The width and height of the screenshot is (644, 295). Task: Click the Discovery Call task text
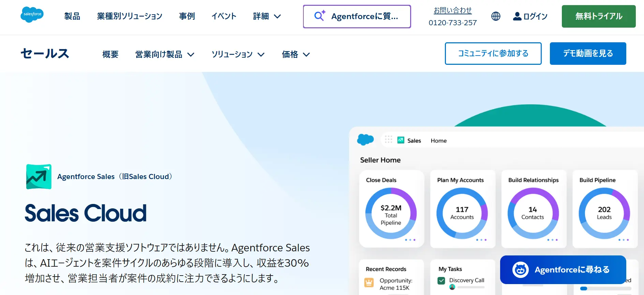point(466,280)
